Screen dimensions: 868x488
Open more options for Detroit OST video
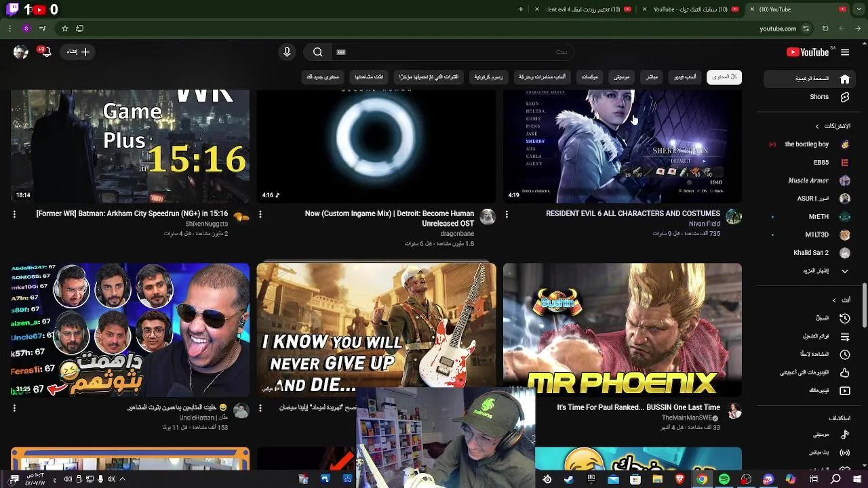tap(260, 214)
